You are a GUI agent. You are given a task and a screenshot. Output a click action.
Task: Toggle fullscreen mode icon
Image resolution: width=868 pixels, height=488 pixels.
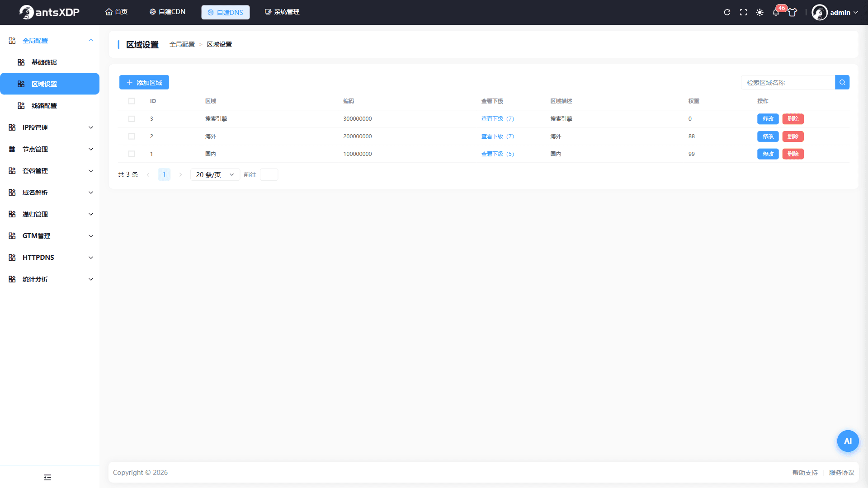pos(743,12)
